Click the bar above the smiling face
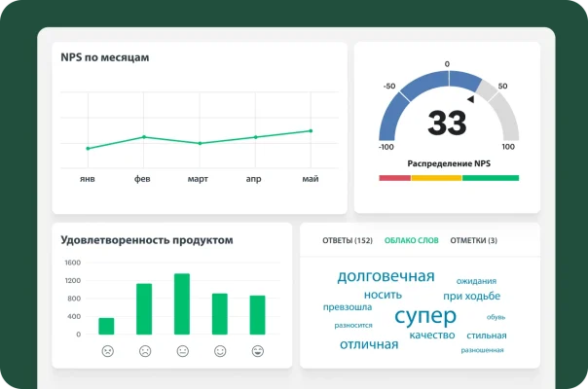 point(220,314)
